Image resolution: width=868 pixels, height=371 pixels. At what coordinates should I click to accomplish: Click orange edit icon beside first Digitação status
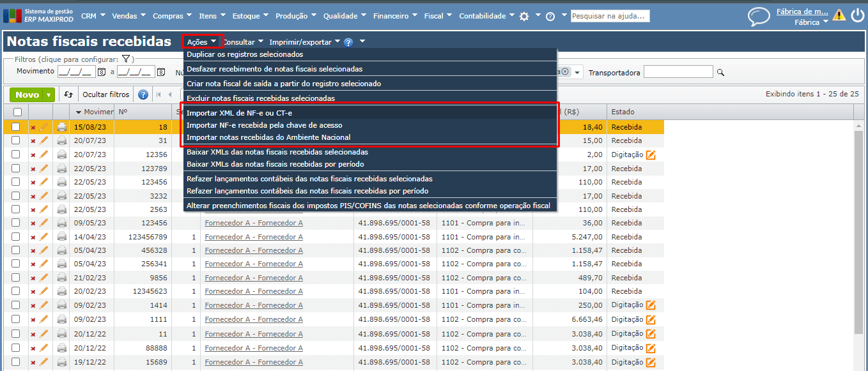(x=651, y=155)
